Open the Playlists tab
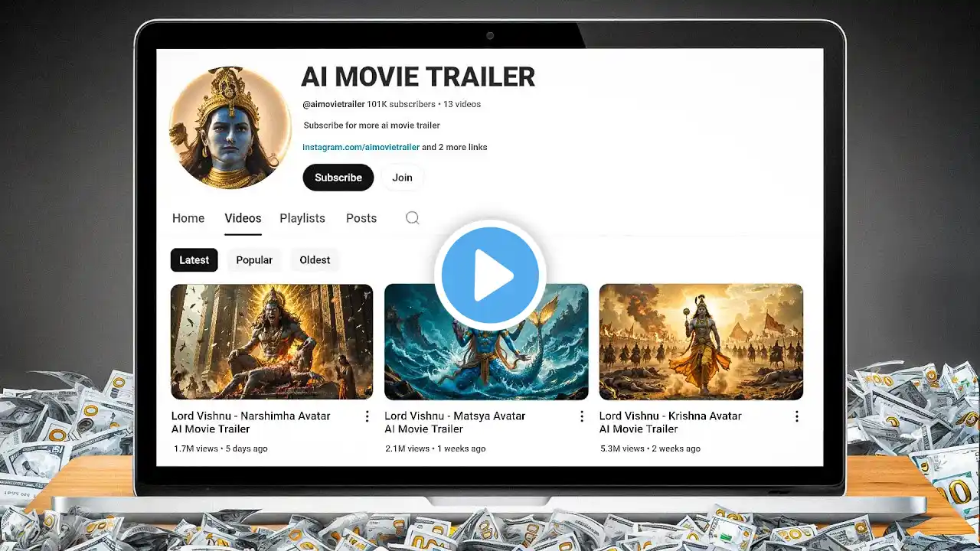 tap(302, 218)
